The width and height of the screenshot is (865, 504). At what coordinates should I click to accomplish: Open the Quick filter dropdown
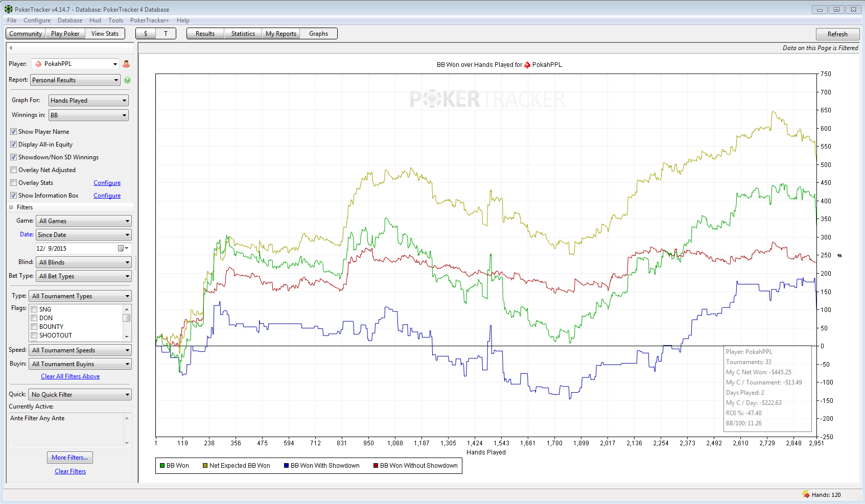80,395
